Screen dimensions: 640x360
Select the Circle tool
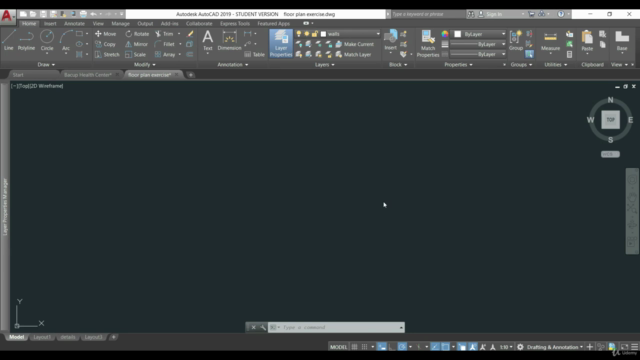pos(47,40)
